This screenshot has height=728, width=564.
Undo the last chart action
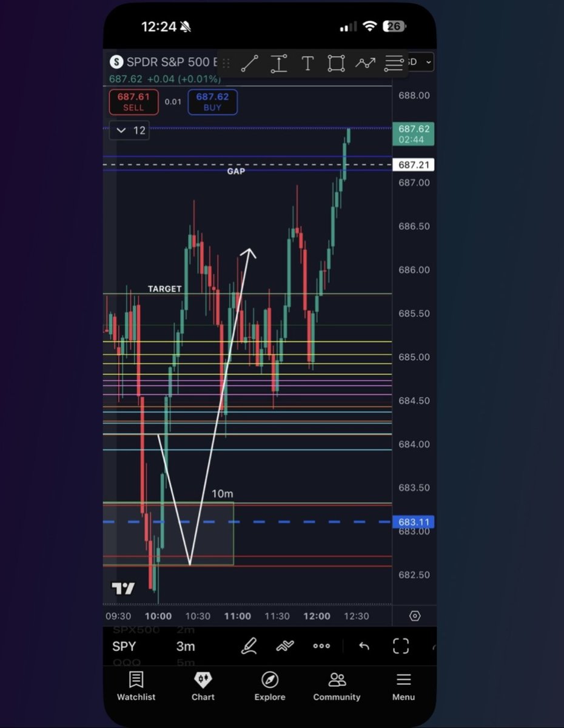point(364,645)
